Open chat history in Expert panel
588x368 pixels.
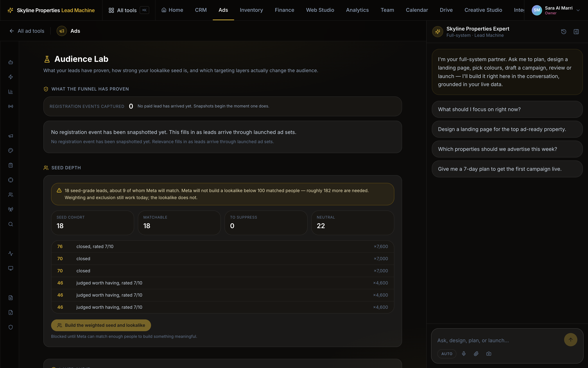point(564,32)
